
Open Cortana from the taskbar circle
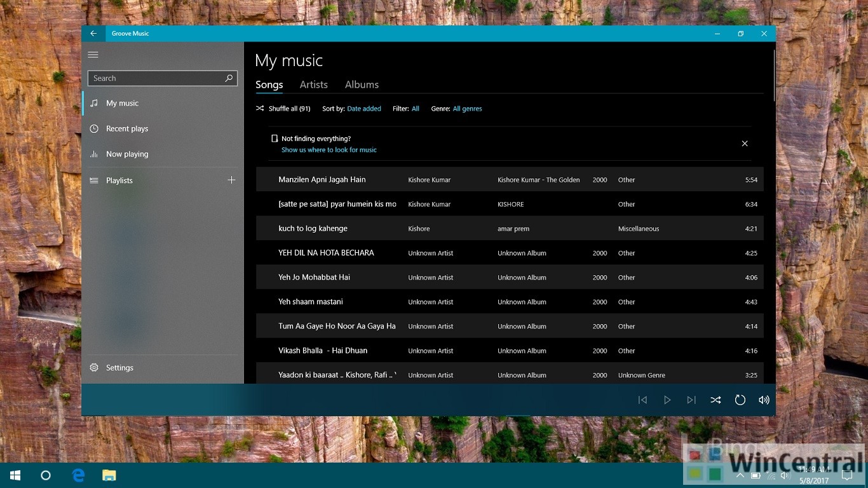click(46, 475)
